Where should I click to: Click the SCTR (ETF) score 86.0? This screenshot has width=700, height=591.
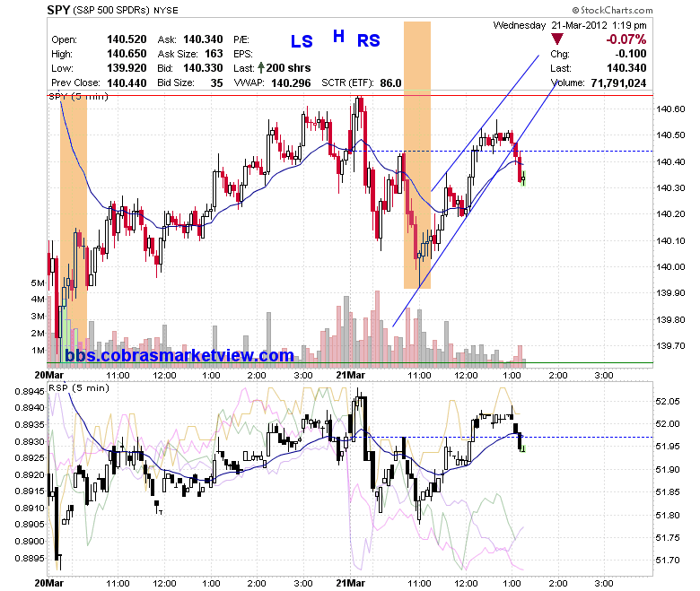390,83
